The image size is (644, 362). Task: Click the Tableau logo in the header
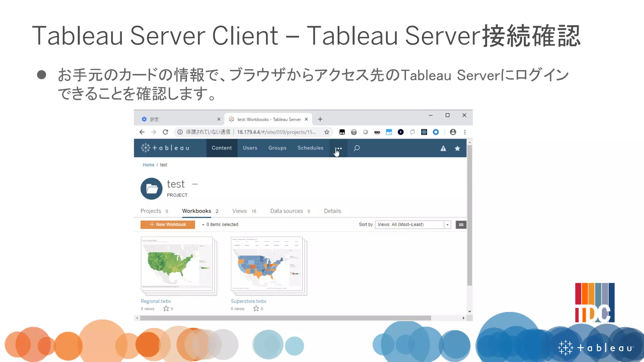(165, 148)
